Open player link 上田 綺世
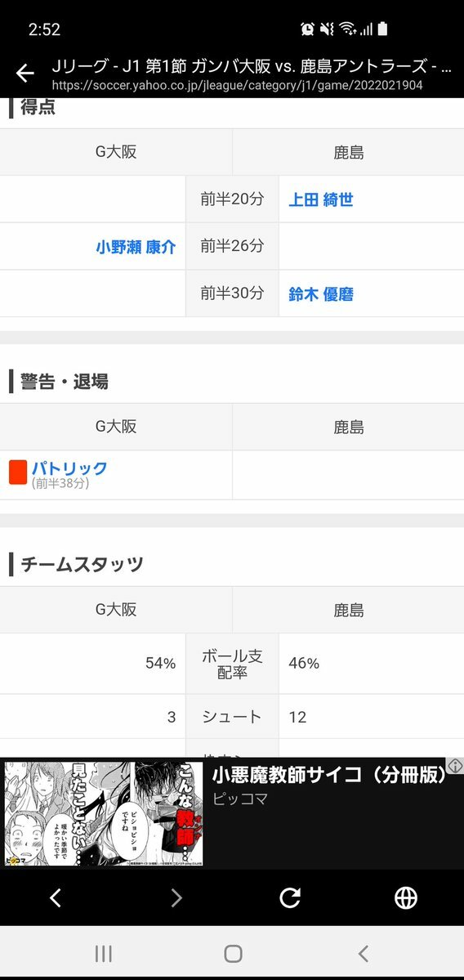Screen dimensions: 464x980 pos(321,199)
